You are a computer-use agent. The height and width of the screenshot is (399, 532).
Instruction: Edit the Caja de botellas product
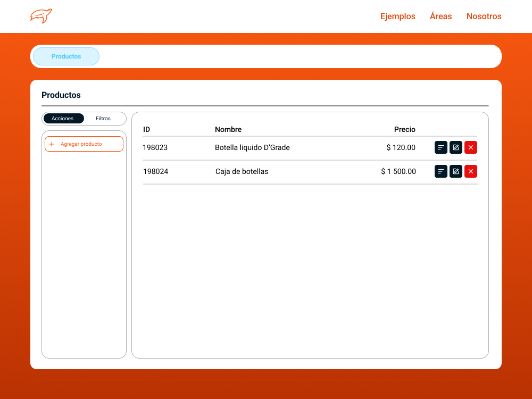(456, 171)
